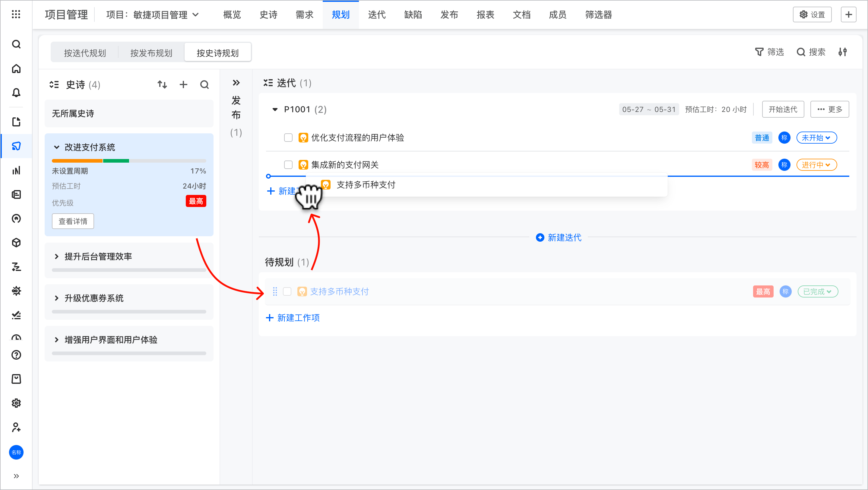Screen dimensions: 868x490
Task: Open the 未开始 status dropdown
Action: pos(816,138)
